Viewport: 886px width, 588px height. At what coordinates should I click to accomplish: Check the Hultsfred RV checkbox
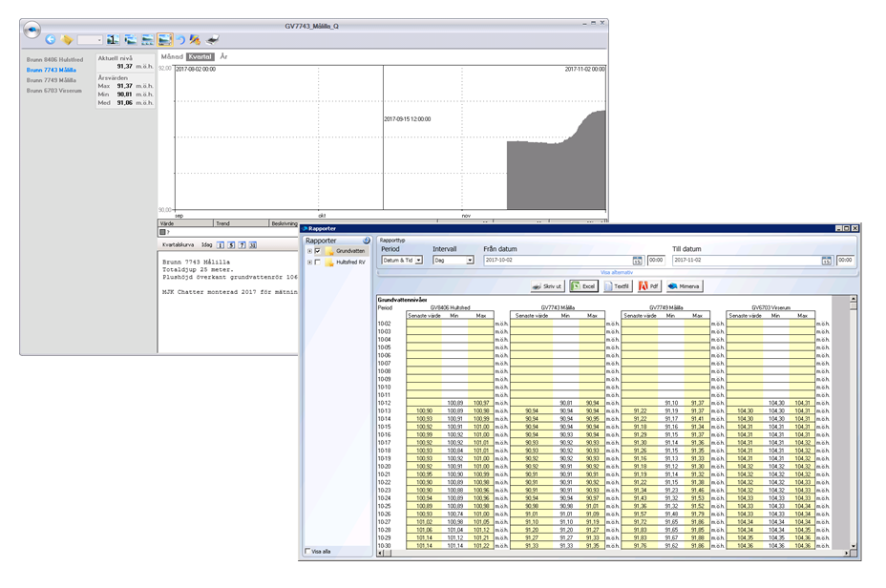pyautogui.click(x=318, y=262)
